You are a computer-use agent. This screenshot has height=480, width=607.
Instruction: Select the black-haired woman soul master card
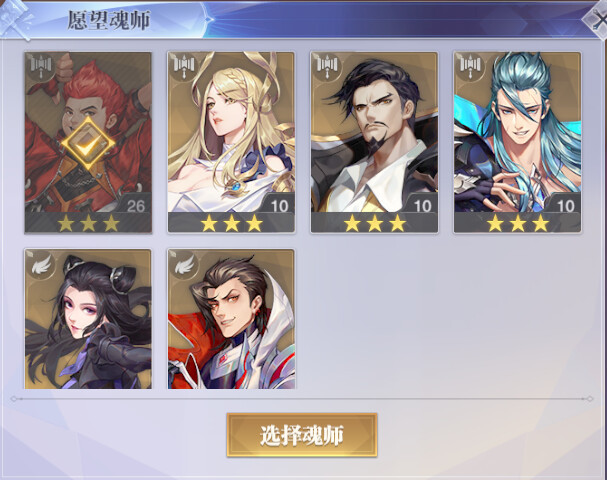click(88, 319)
